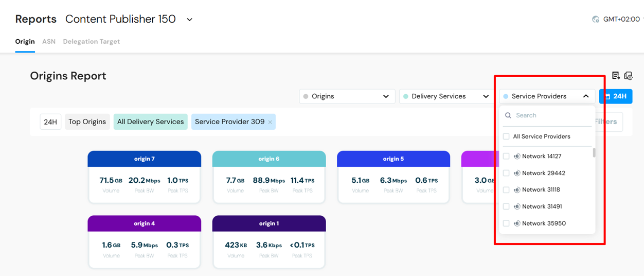Screen dimensions: 644x276
Task: Remove Service Provider 309 filter chip
Action: pyautogui.click(x=270, y=122)
